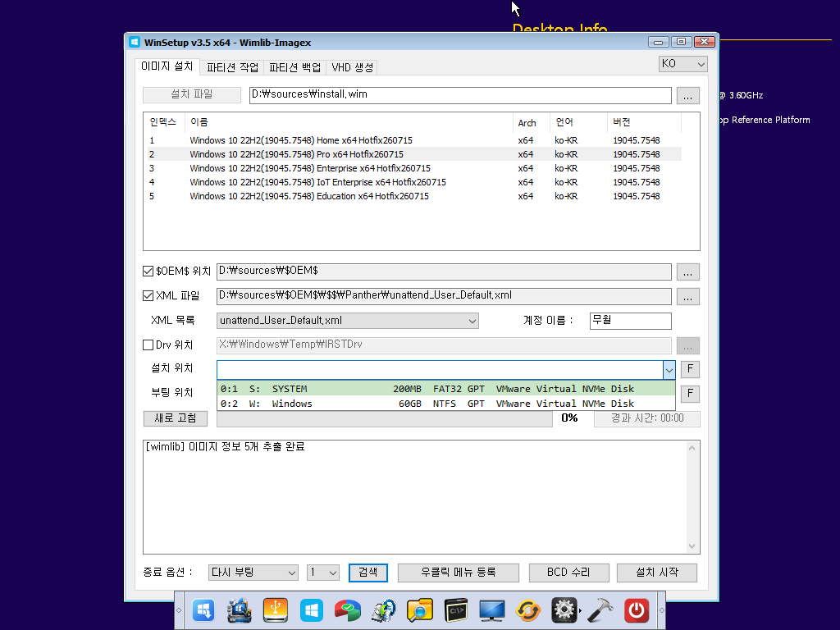Image resolution: width=840 pixels, height=630 pixels.
Task: Click the 경과 시간: 00:00 label
Action: coord(647,418)
